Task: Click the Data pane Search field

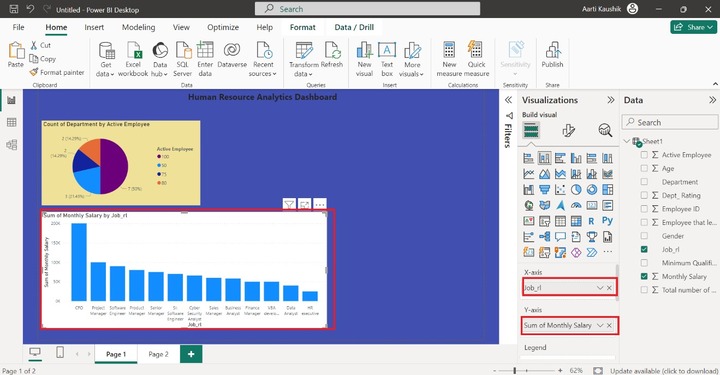Action: coord(670,122)
